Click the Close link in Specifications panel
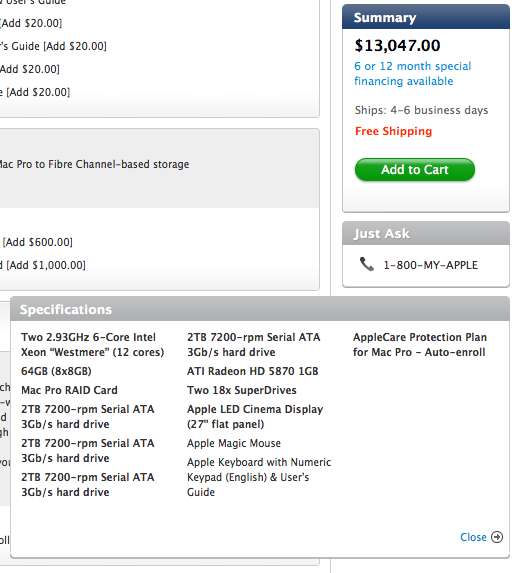 pyautogui.click(x=473, y=537)
